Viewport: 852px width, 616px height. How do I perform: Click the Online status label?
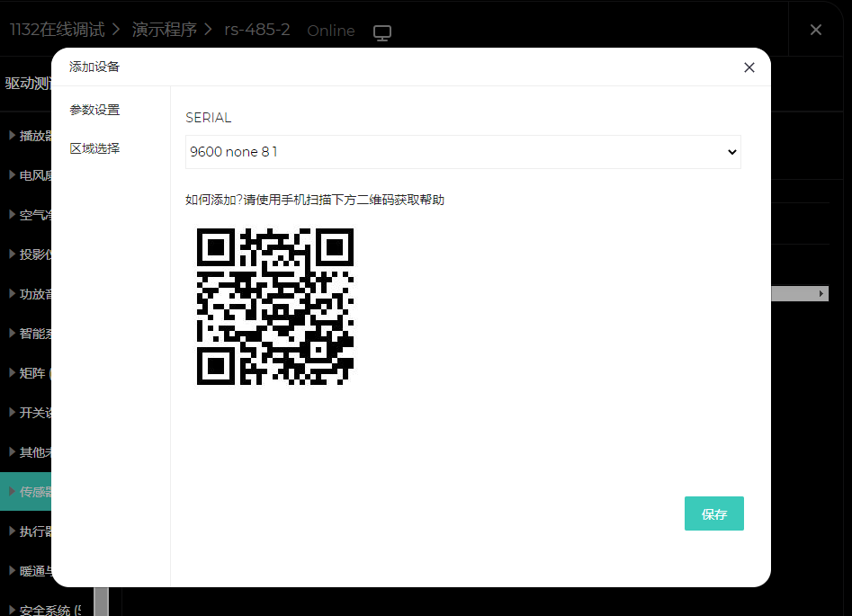[x=331, y=31]
